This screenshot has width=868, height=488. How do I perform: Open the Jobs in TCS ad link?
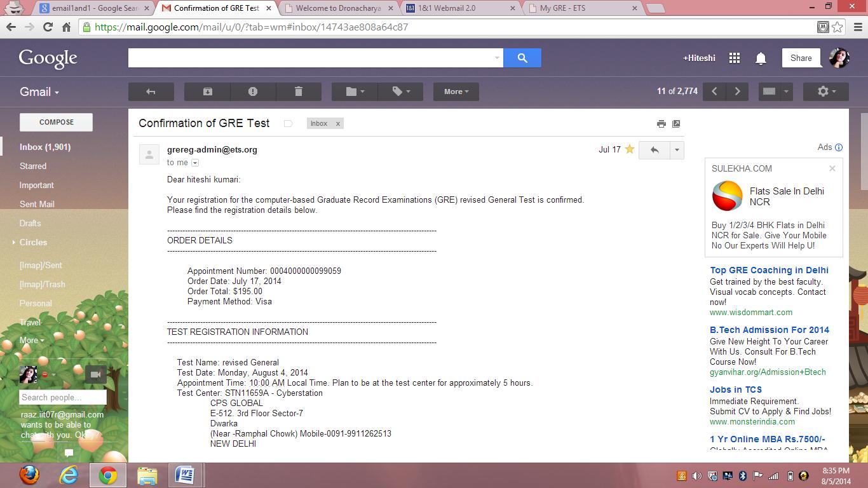click(736, 390)
